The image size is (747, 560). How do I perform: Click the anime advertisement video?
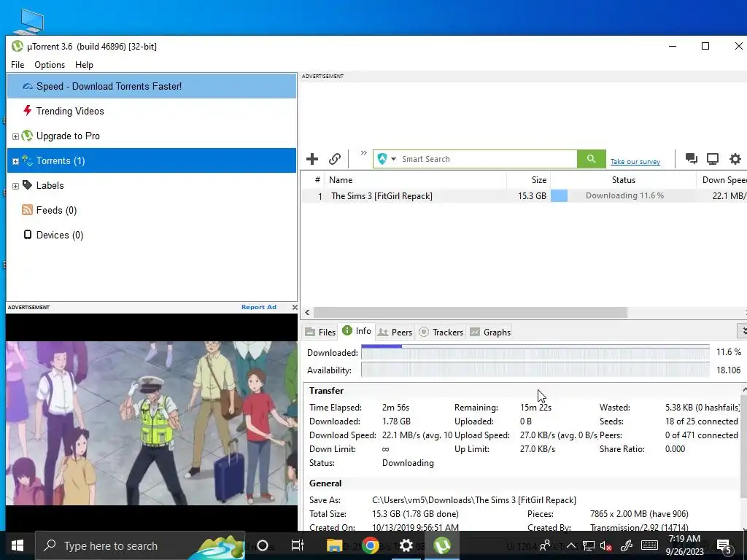(x=152, y=423)
